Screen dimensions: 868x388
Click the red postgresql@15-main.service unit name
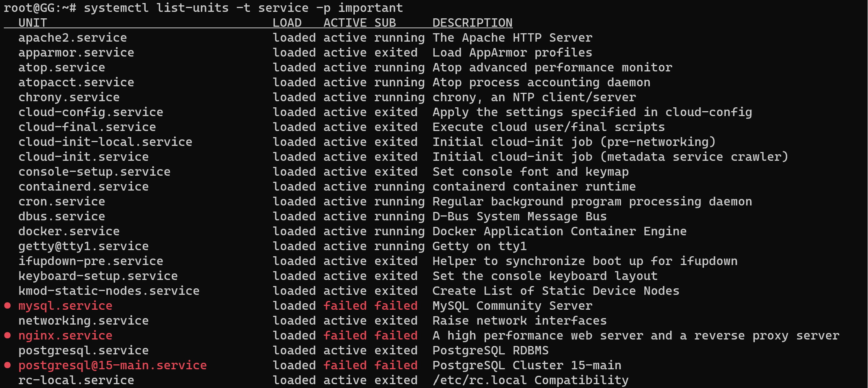[x=112, y=365]
